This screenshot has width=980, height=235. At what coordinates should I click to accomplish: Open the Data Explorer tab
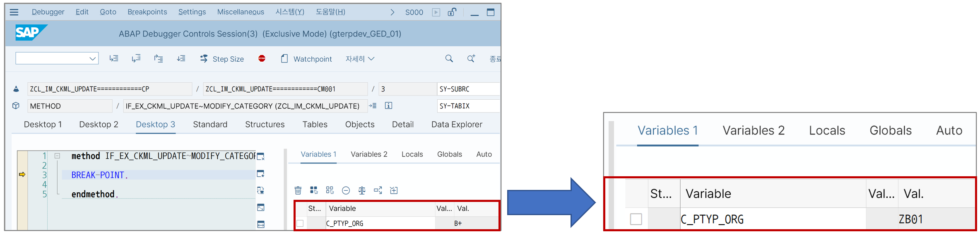coord(457,125)
